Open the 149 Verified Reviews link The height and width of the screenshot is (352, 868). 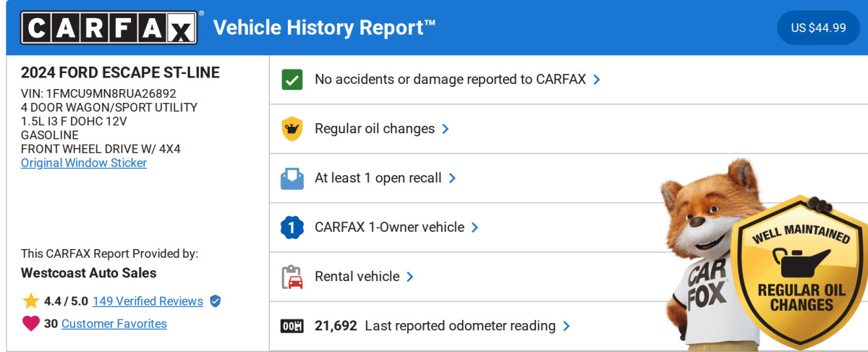148,301
